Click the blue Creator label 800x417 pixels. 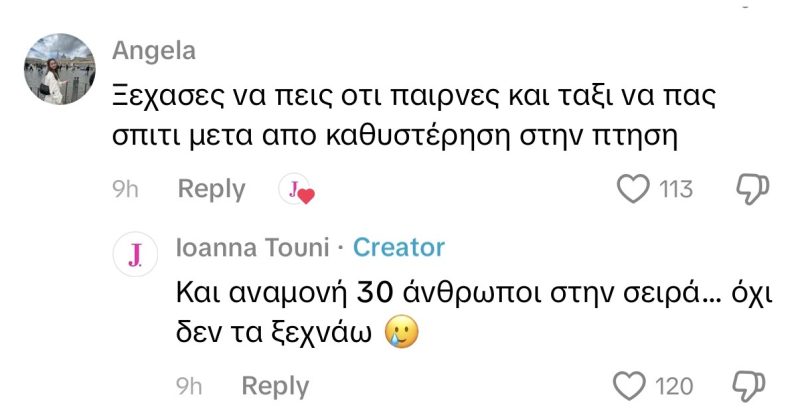pos(399,247)
